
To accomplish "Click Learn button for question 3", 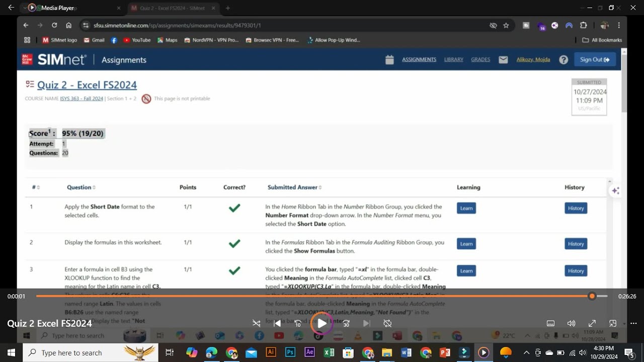I will click(x=466, y=271).
